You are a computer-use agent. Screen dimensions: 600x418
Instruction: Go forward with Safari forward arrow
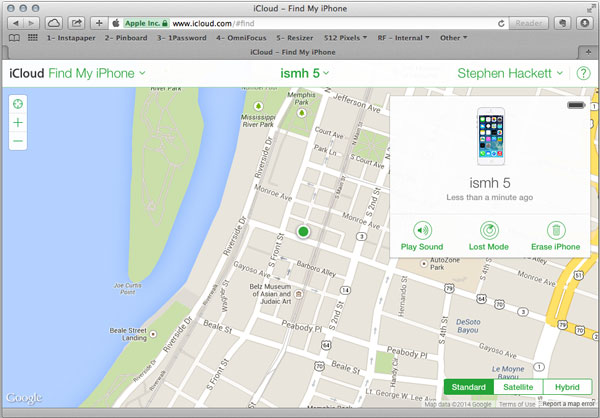(x=31, y=23)
